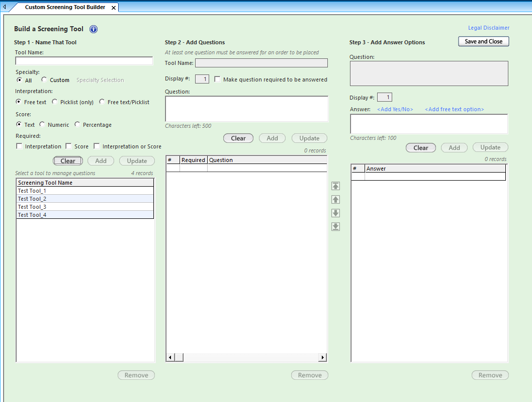This screenshot has width=532, height=402.
Task: Click Clear button in Step 2
Action: point(238,138)
